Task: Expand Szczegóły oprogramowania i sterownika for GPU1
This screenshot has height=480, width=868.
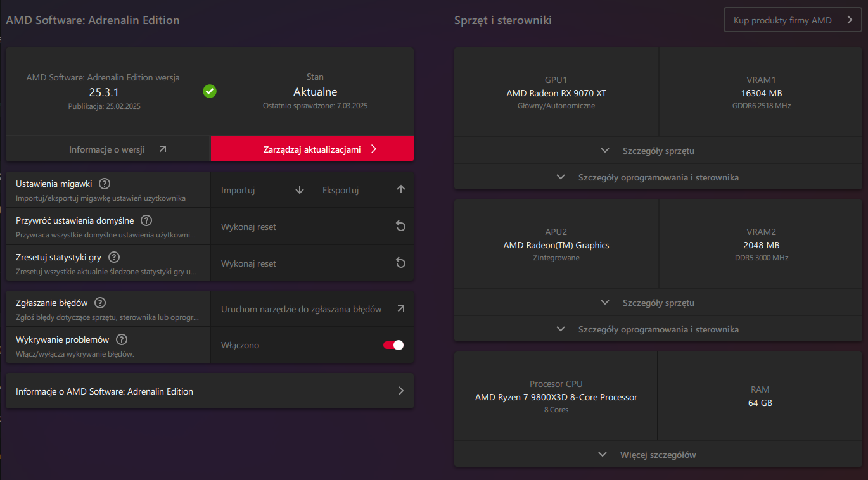Action: click(649, 177)
